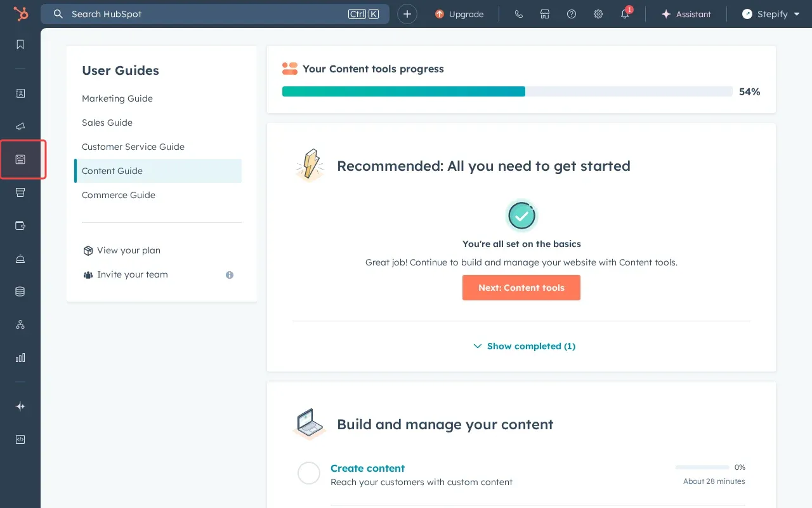Image resolution: width=812 pixels, height=508 pixels.
Task: Click the settings gear icon
Action: (598, 14)
